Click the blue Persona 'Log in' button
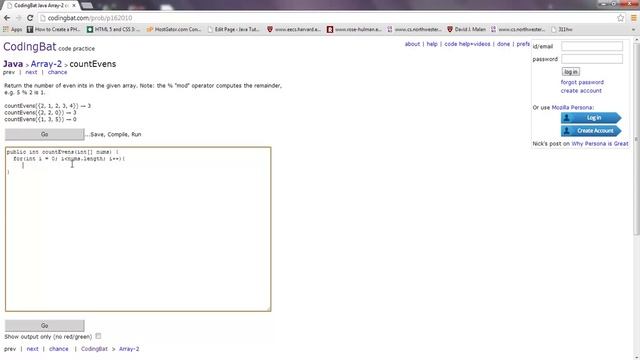The image size is (640, 360). coord(591,118)
